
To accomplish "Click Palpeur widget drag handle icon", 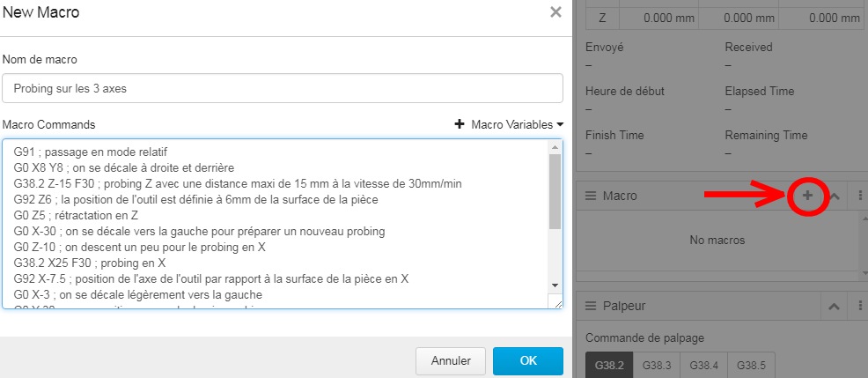I will click(x=592, y=306).
